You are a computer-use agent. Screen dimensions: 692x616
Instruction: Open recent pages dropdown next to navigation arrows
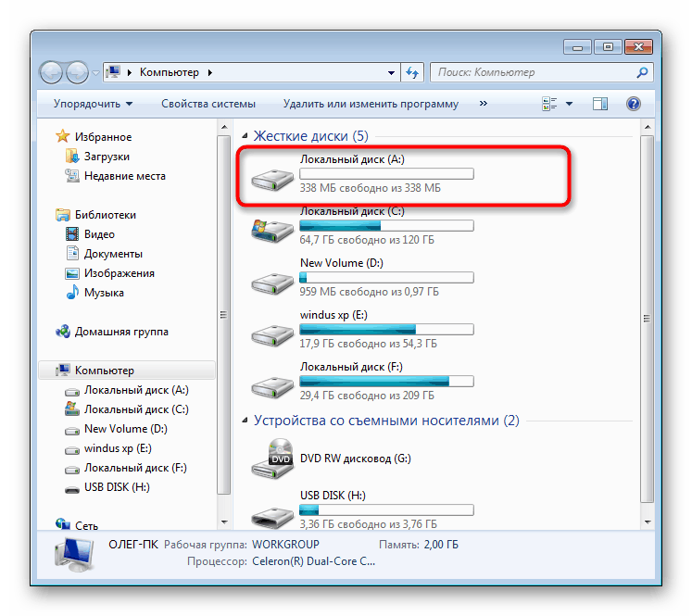click(95, 73)
